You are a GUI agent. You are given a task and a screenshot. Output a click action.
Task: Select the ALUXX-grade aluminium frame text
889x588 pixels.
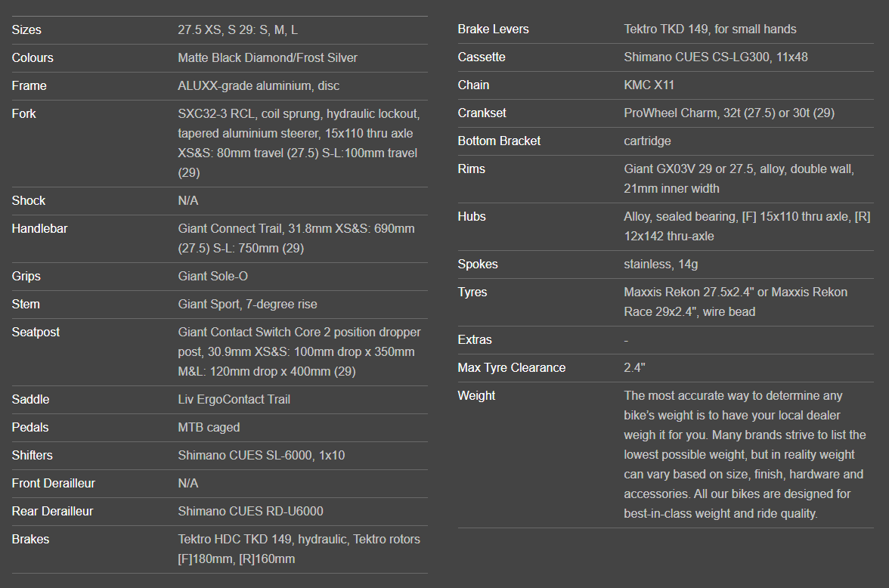click(x=259, y=86)
